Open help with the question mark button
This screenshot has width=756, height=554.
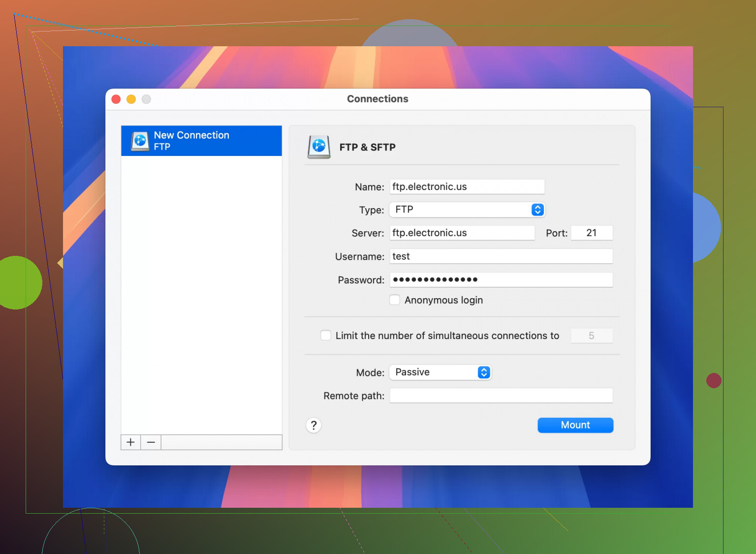tap(314, 425)
